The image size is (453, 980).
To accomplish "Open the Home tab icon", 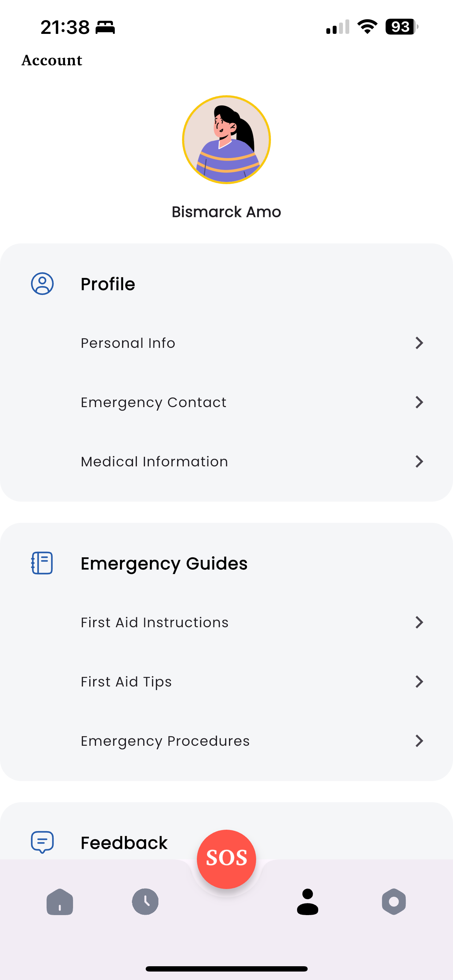I will [60, 902].
